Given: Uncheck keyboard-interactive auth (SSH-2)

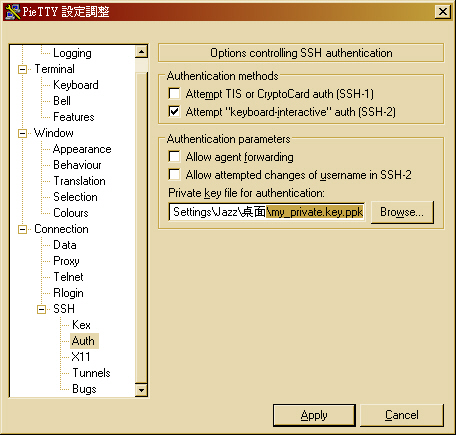Looking at the screenshot, I should (174, 111).
